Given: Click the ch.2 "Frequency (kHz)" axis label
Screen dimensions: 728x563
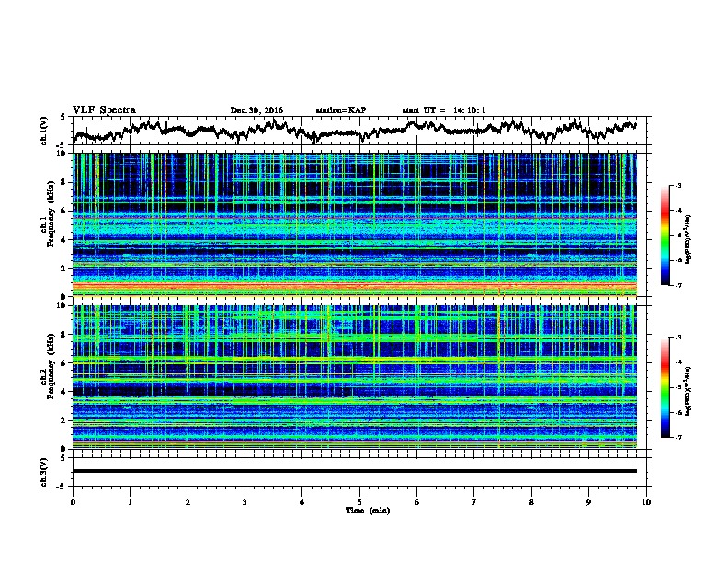Looking at the screenshot, I should point(51,365).
